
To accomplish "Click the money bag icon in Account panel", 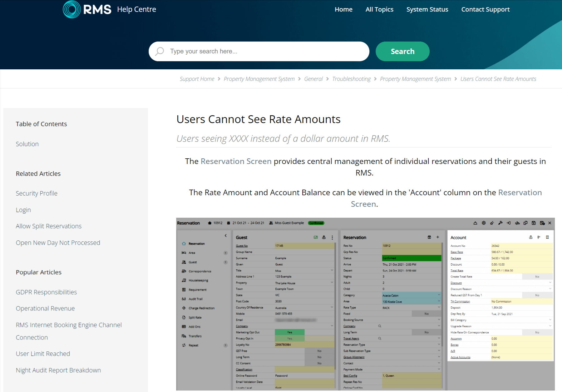I will coord(531,237).
